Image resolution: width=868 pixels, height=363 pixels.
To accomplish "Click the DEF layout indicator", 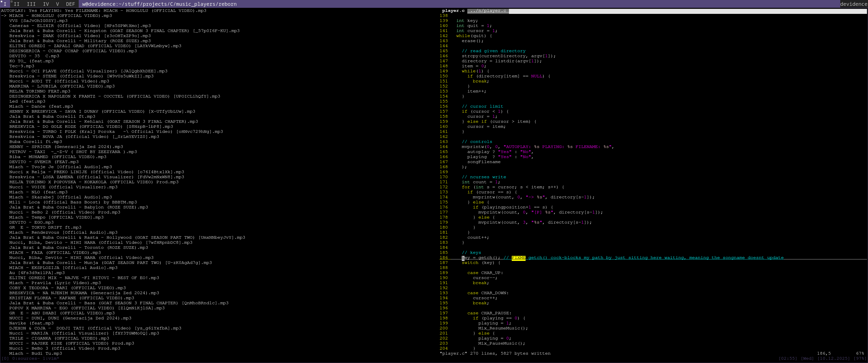I will 70,4.
